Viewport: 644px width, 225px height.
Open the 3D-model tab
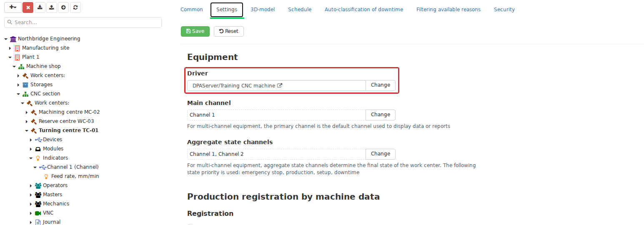point(263,10)
